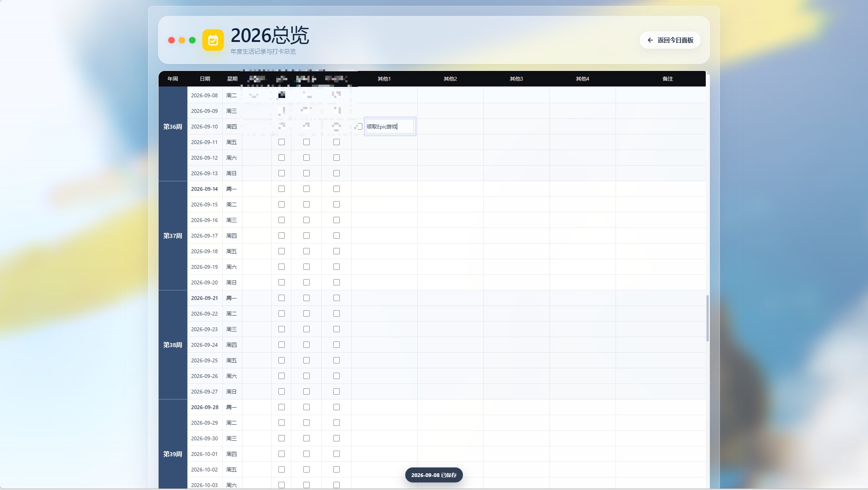Mark rightmost checkbox in 2026-10-01 row
Screen dimensions: 868x490
tap(336, 454)
